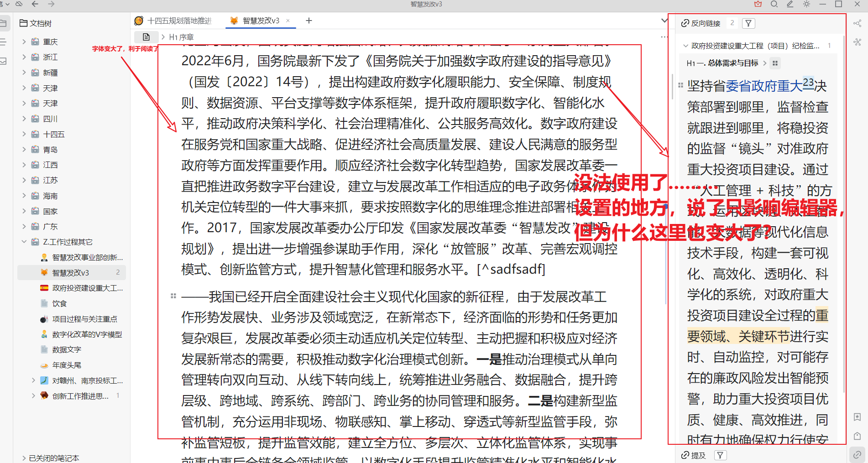Go forward with the right arrow

pos(51,4)
